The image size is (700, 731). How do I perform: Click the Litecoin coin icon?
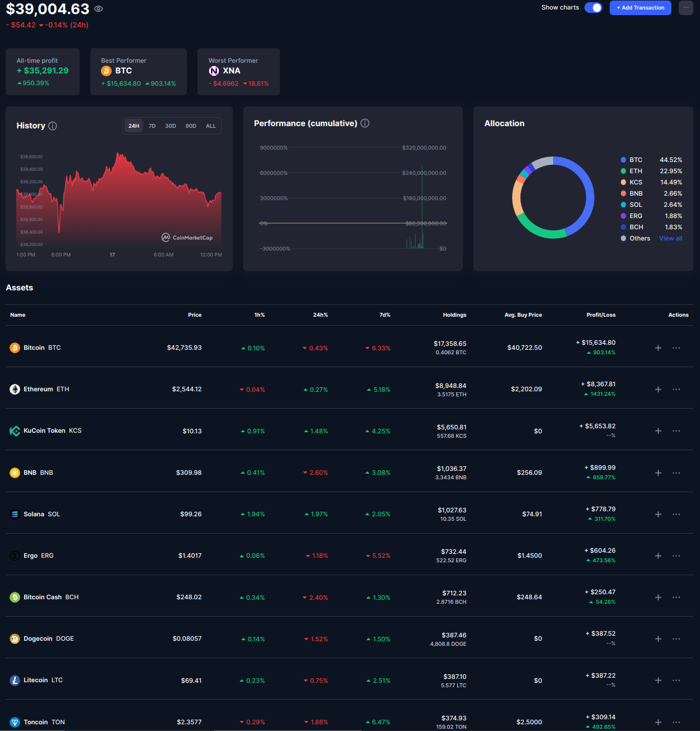[x=15, y=681]
